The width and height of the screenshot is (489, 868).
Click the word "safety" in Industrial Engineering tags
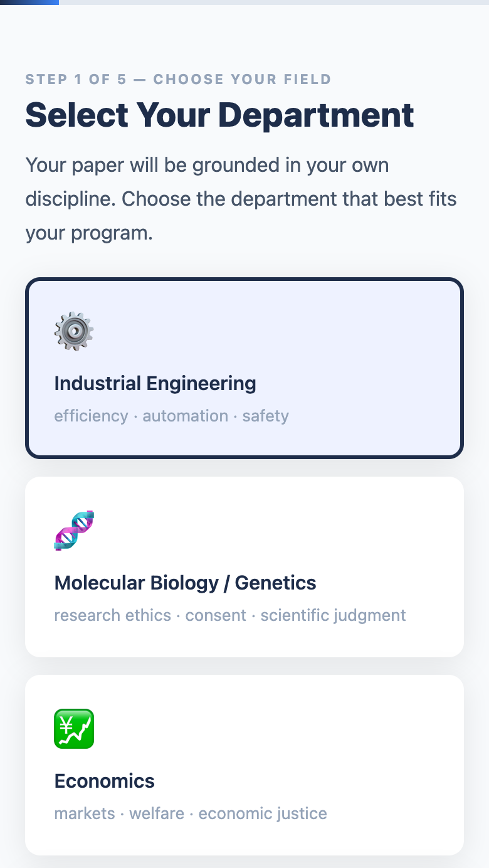(x=265, y=416)
